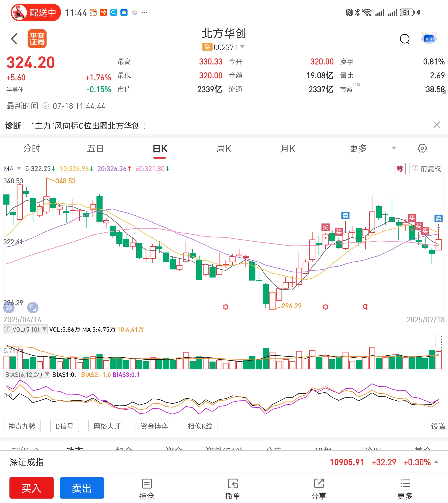Tap the three-dots notification overflow
Viewport: 448px width, 503px height.
(144, 12)
